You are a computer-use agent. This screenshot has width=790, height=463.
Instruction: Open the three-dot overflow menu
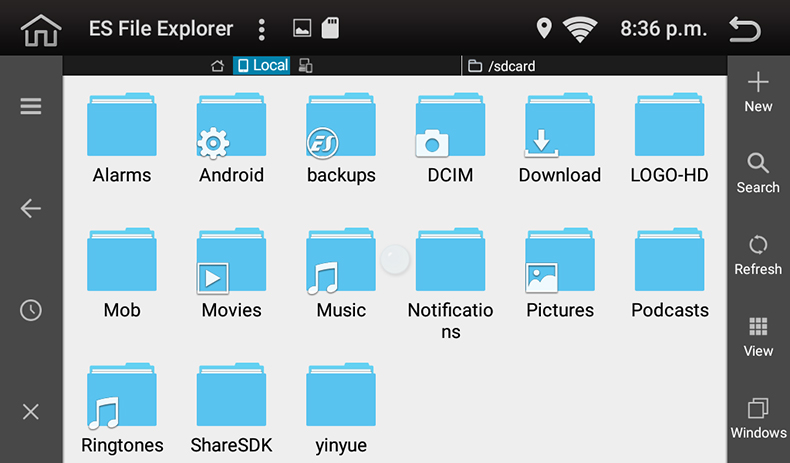[x=262, y=29]
